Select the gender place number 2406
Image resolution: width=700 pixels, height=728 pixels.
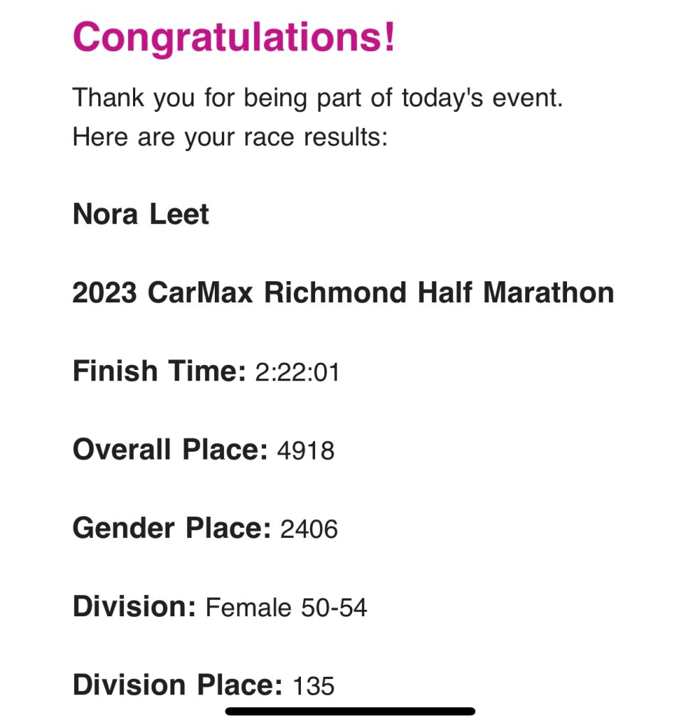pos(309,529)
